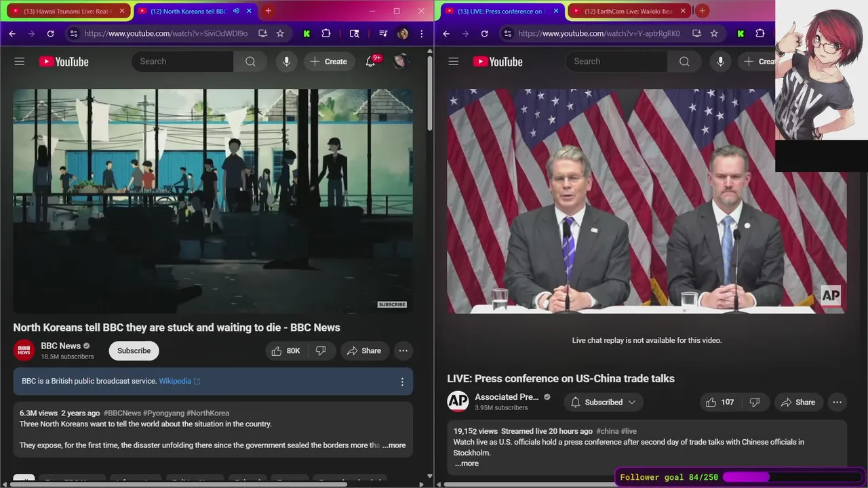Viewport: 868px width, 488px height.
Task: Like the AP press conference video
Action: click(720, 403)
